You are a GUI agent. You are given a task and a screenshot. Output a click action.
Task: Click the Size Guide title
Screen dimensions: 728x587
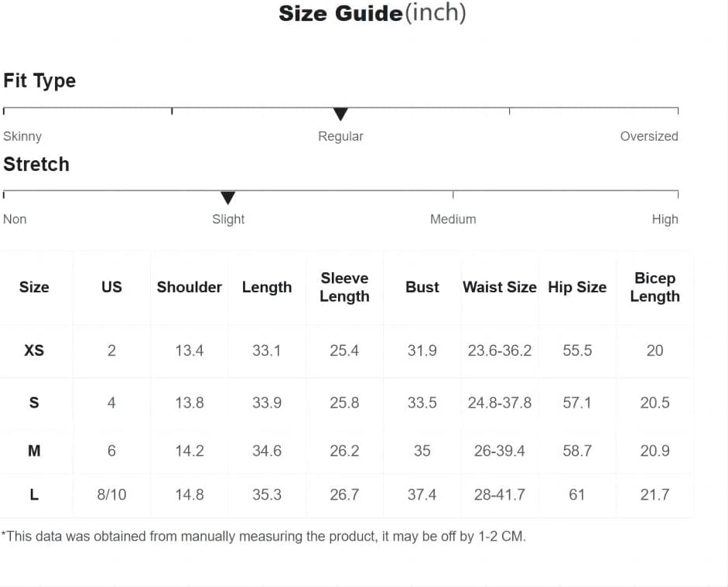point(372,13)
